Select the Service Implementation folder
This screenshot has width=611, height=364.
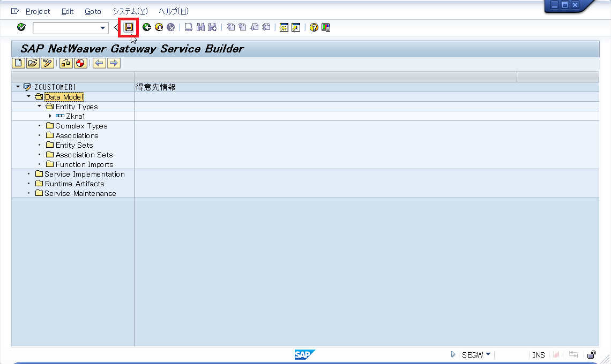pyautogui.click(x=85, y=174)
